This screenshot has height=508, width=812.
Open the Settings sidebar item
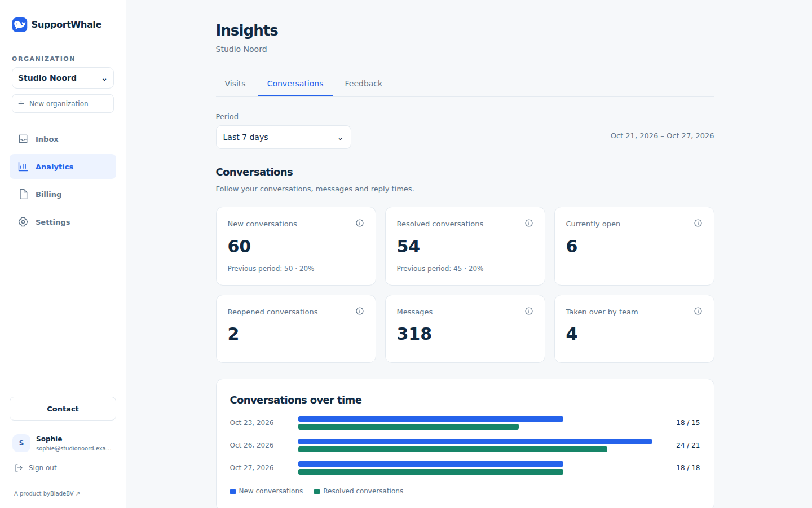pos(63,222)
